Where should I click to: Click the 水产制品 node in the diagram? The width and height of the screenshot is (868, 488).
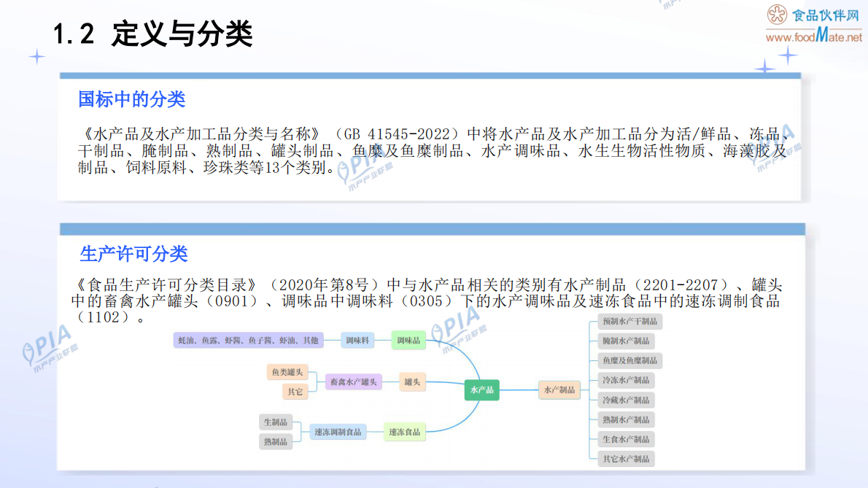(x=559, y=390)
